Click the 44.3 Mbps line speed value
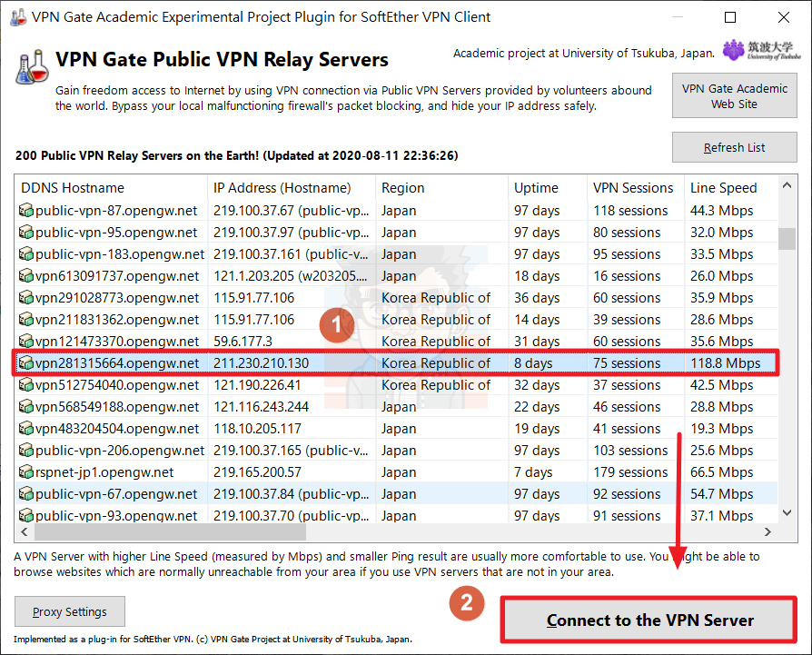Image resolution: width=812 pixels, height=655 pixels. pos(721,211)
